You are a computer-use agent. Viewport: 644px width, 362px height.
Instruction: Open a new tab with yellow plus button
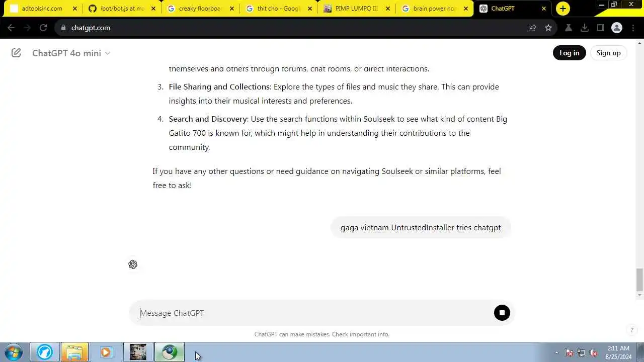(x=563, y=9)
